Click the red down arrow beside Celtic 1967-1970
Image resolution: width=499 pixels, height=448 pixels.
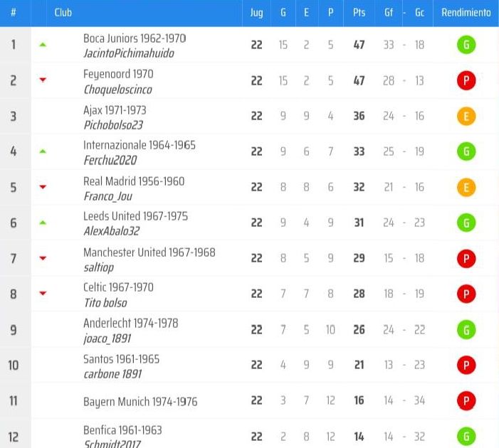point(43,293)
